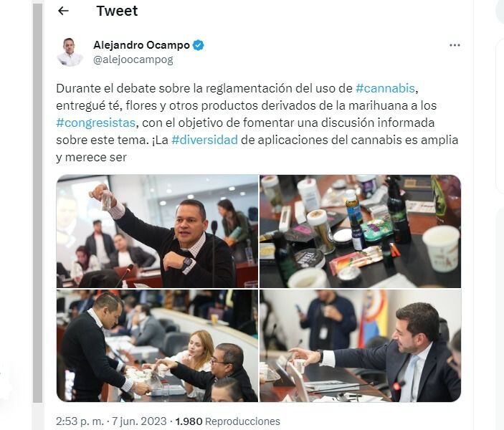504x430 pixels.
Task: Click the 7 jun. 2023 date text
Action: coord(139,421)
